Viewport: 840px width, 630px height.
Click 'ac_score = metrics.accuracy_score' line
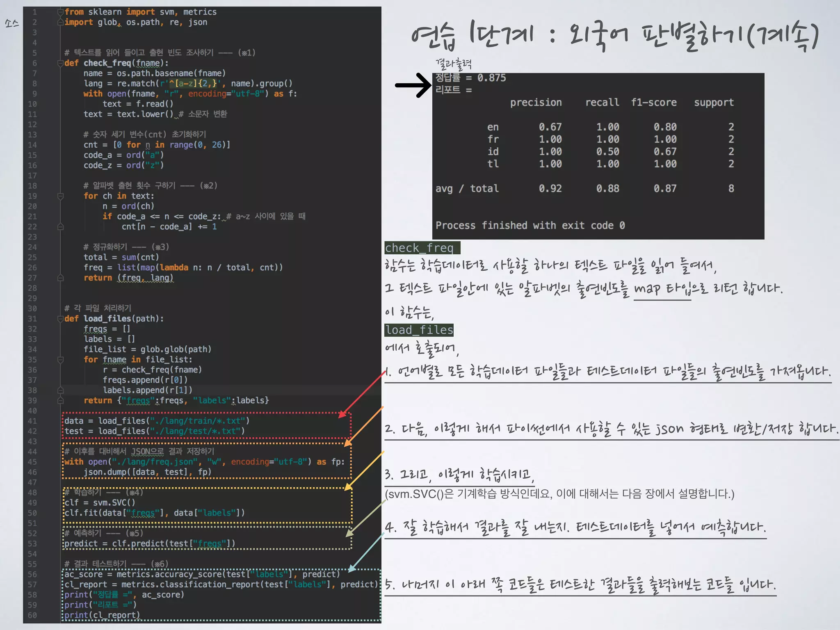coord(202,574)
